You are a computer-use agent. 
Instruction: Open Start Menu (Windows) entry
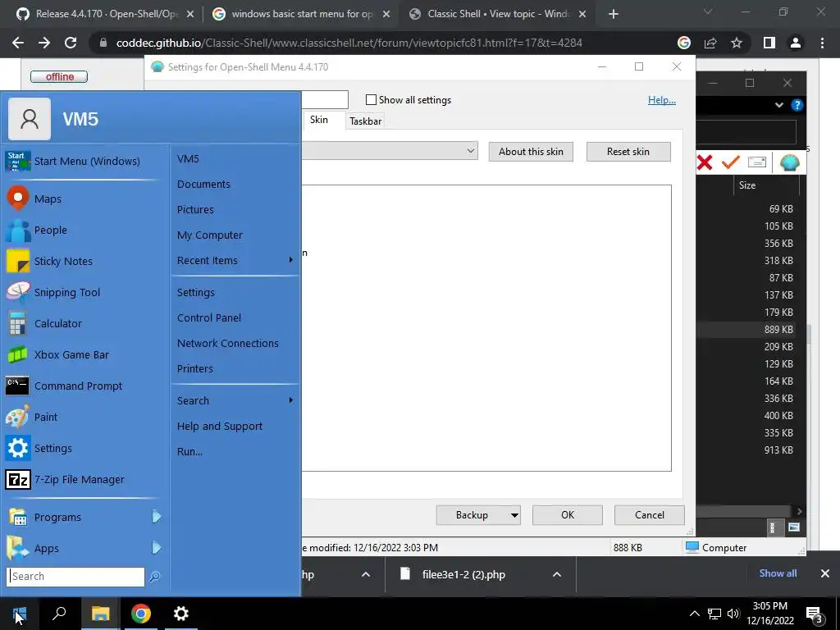(84, 161)
